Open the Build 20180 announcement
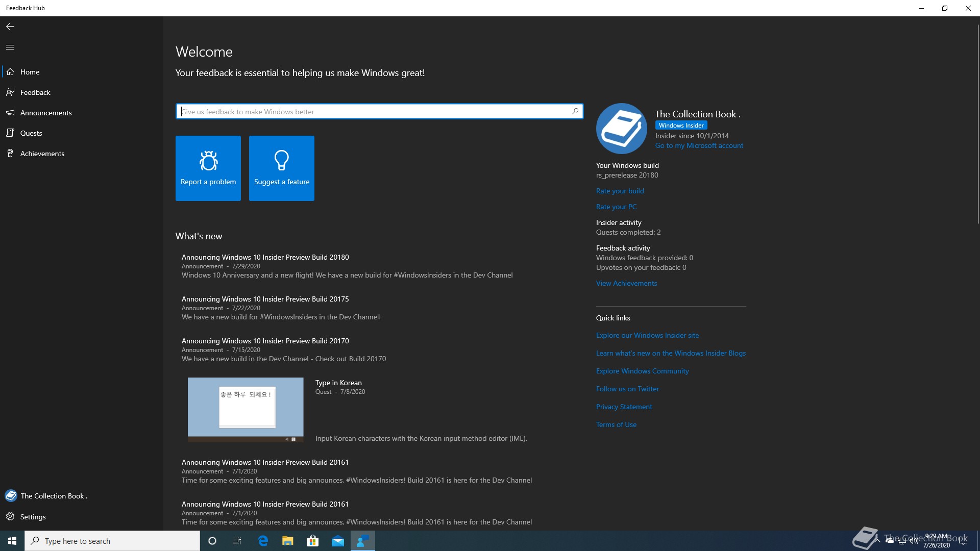Screen dimensions: 980x551 tap(265, 257)
